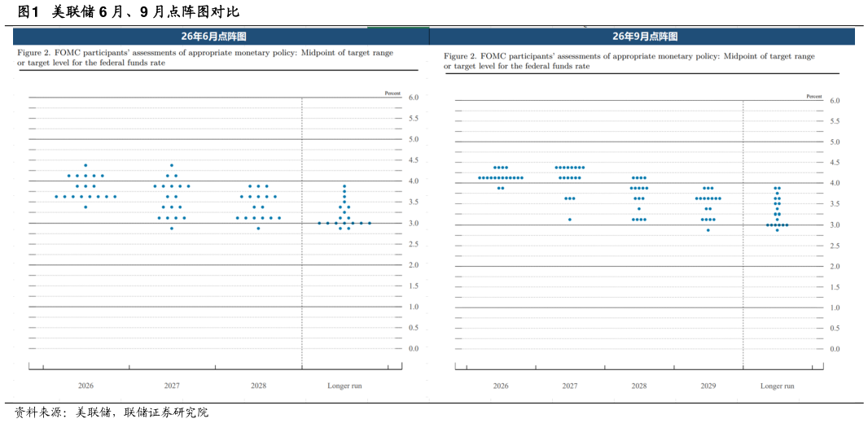868x423 pixels.
Task: Click the lowest 2029 dot in September chart
Action: click(x=708, y=230)
